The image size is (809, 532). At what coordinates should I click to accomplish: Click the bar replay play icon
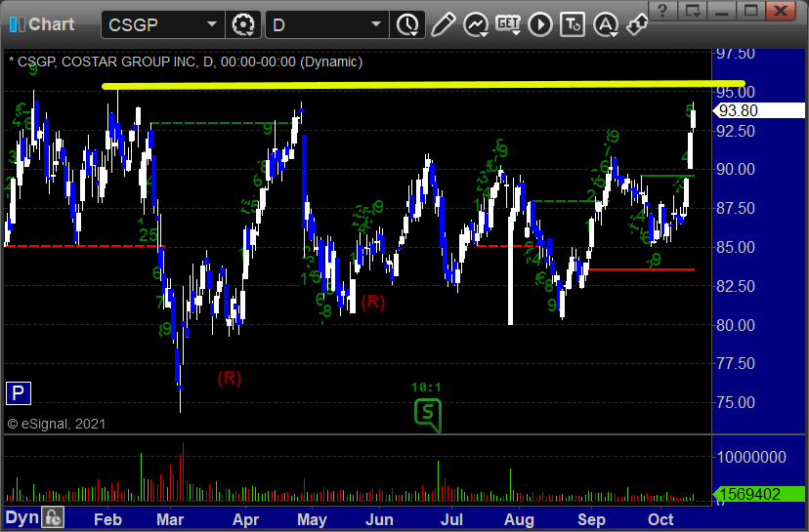pos(540,24)
